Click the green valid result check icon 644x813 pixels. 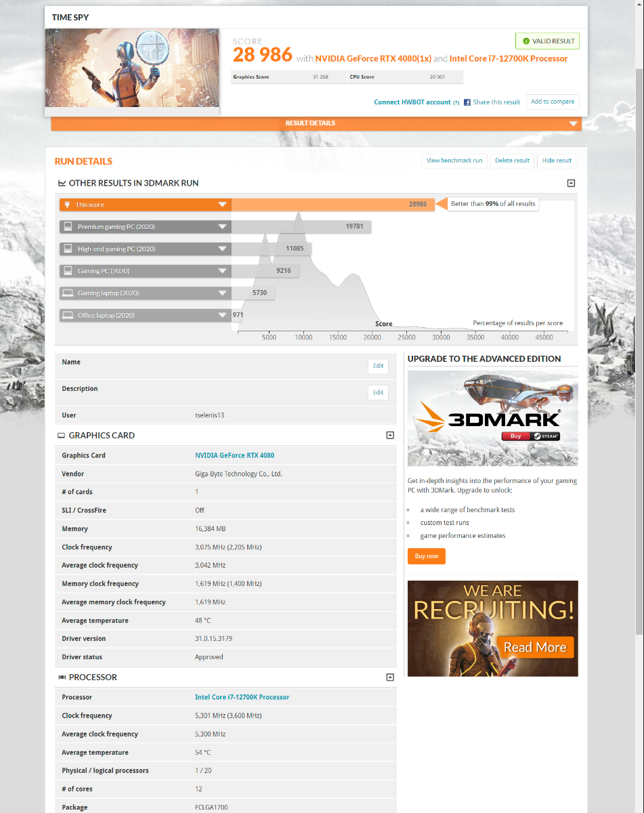point(525,41)
